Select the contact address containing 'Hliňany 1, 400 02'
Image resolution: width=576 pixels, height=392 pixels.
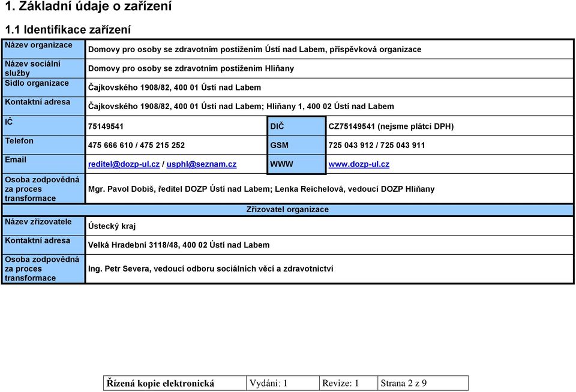[x=241, y=106]
